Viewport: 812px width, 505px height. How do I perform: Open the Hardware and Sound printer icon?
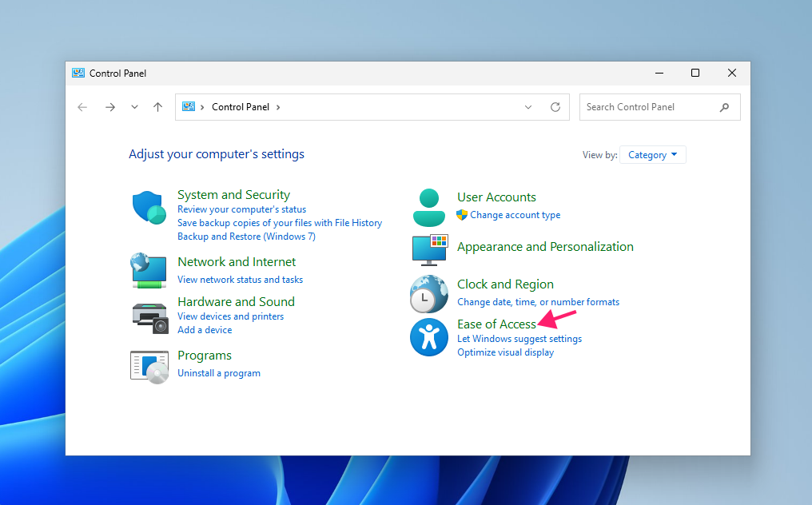pyautogui.click(x=150, y=318)
